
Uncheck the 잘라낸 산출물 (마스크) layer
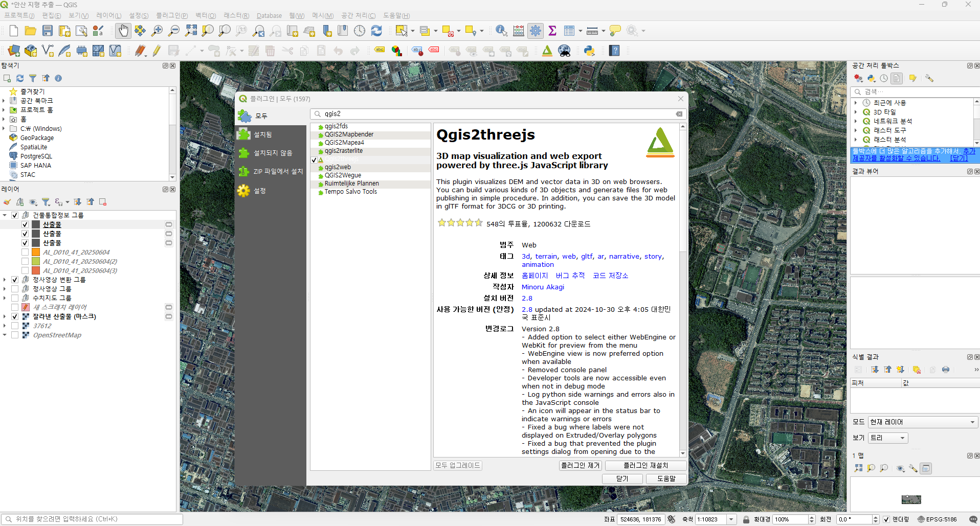click(x=15, y=316)
